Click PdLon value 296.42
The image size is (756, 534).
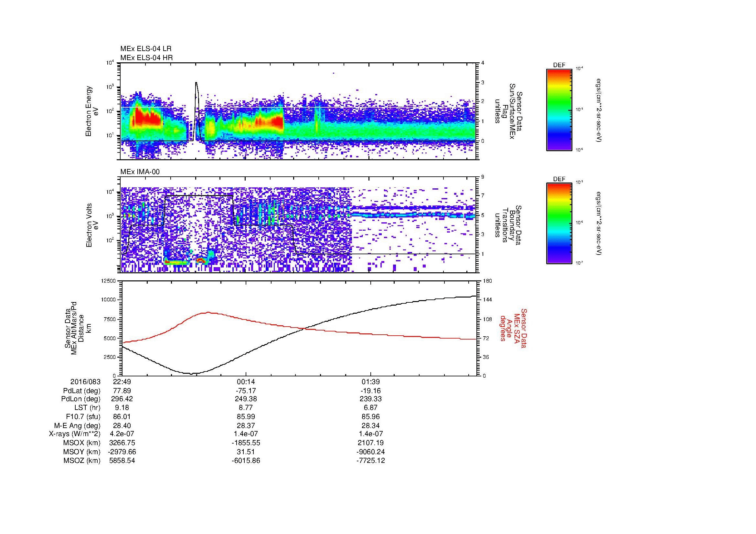tap(122, 399)
